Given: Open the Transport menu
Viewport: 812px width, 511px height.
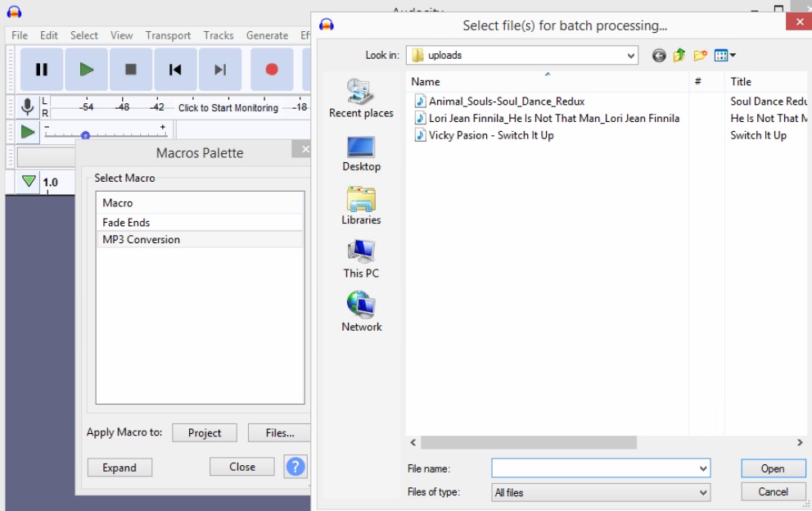Looking at the screenshot, I should [x=168, y=35].
